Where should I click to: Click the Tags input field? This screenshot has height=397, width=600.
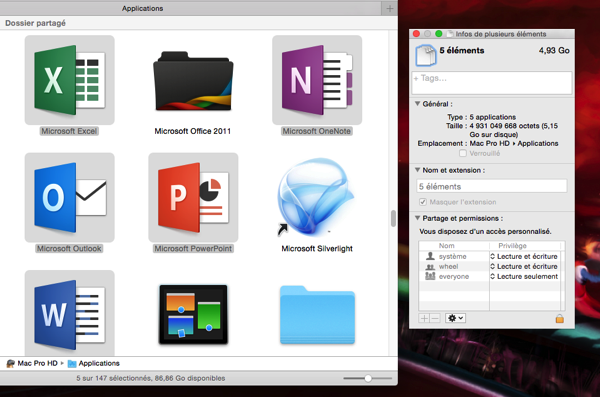click(x=492, y=83)
